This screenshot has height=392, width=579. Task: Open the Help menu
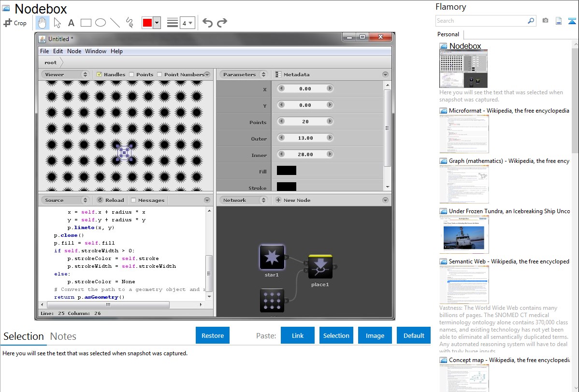pos(116,51)
